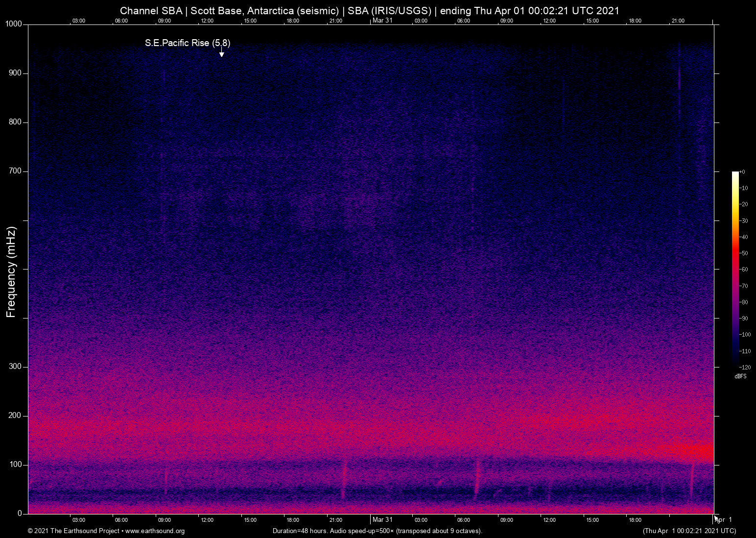The height and width of the screenshot is (538, 756).
Task: Click the bottom-right Thu Apr 1 timestamp text
Action: pos(689,531)
